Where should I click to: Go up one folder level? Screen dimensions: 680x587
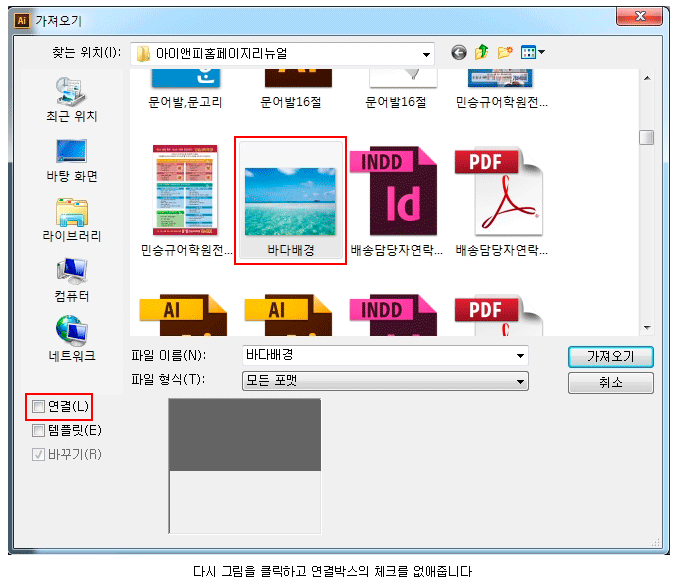tap(482, 53)
